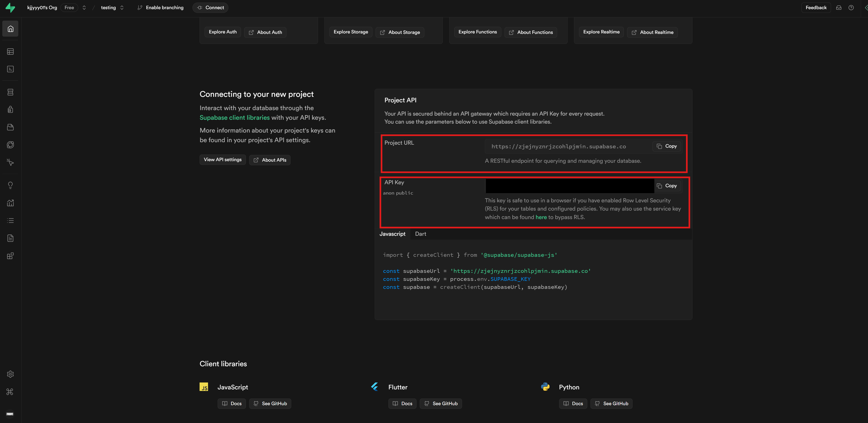Open Supabase client libraries link

pos(235,117)
